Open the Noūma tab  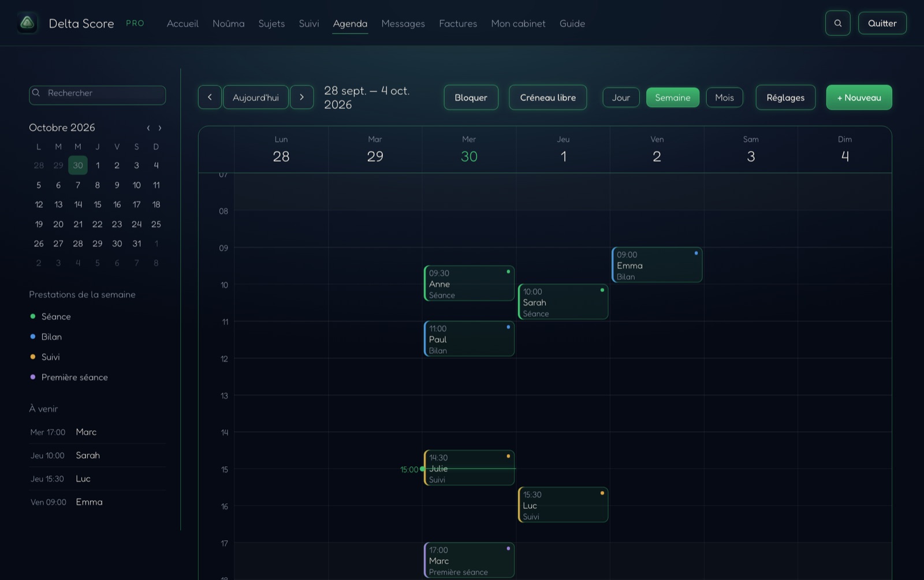pos(228,24)
